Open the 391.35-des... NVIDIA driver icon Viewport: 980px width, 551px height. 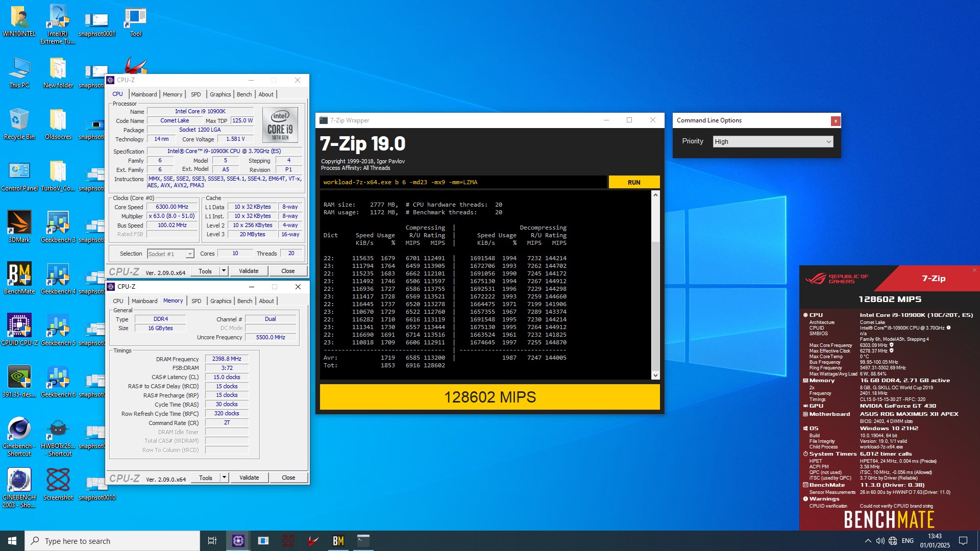pos(19,382)
